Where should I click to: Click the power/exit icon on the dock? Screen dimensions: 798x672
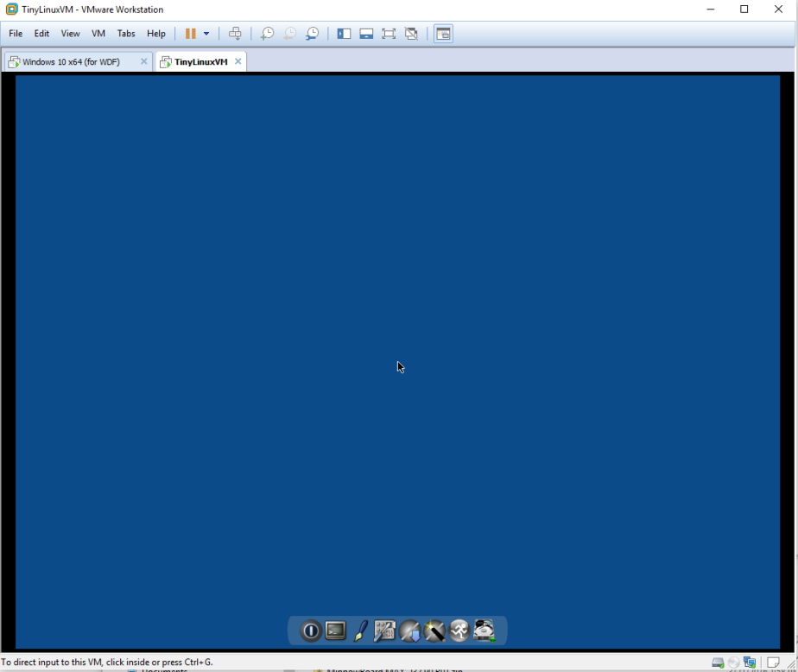pyautogui.click(x=311, y=631)
